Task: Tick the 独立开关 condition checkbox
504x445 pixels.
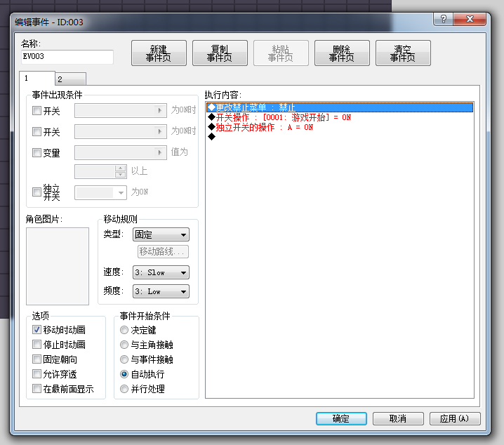Action: click(37, 192)
